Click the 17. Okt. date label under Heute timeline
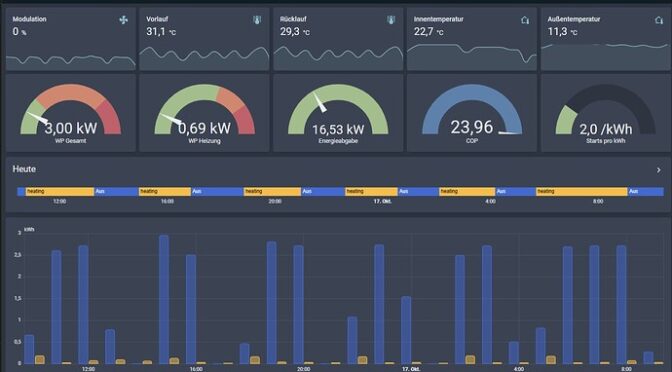 coord(383,201)
